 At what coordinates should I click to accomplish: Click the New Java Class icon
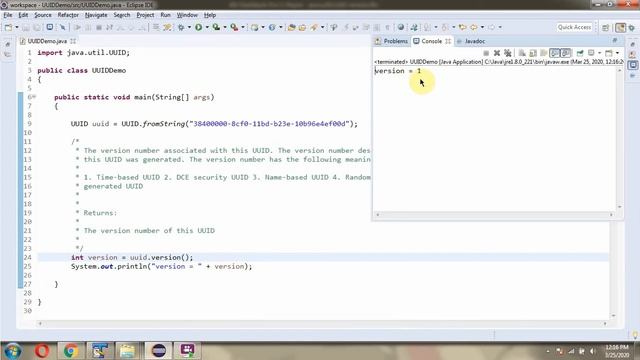(272, 27)
